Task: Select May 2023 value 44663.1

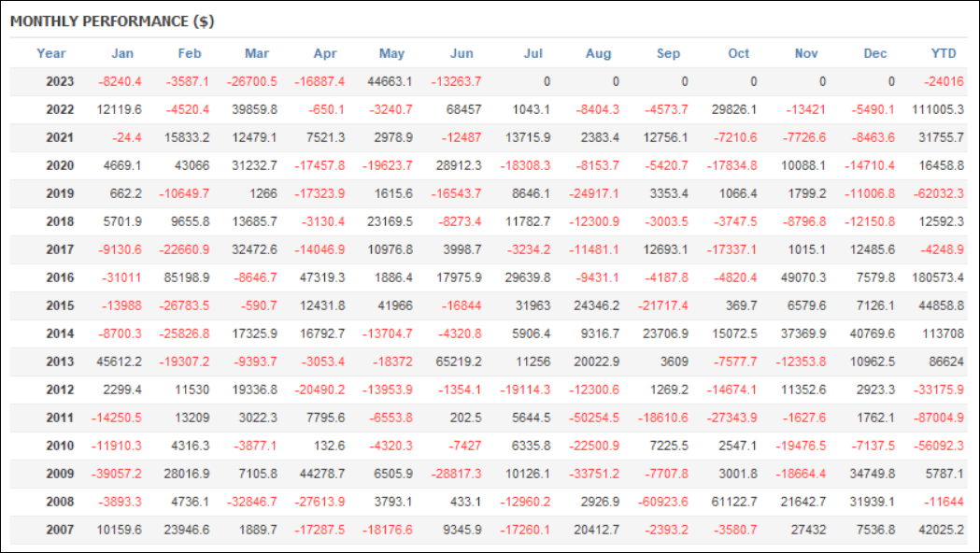Action: pos(390,82)
